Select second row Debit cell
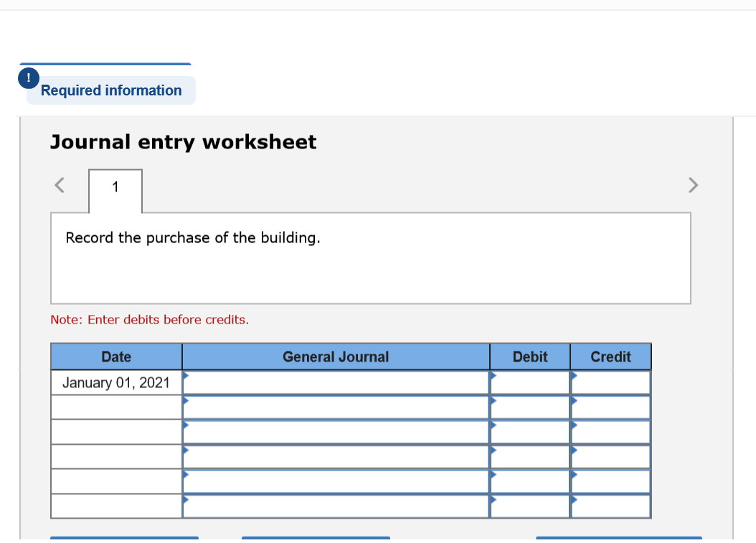This screenshot has width=756, height=543. [530, 407]
